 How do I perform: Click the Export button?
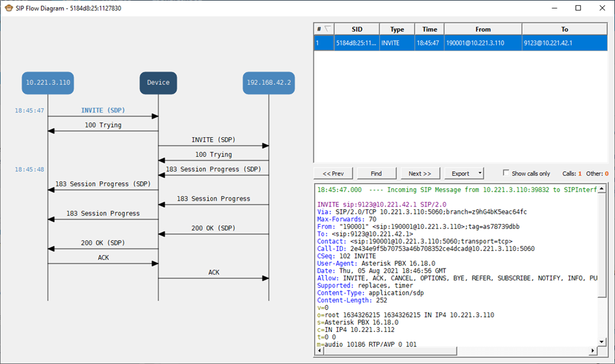[460, 173]
